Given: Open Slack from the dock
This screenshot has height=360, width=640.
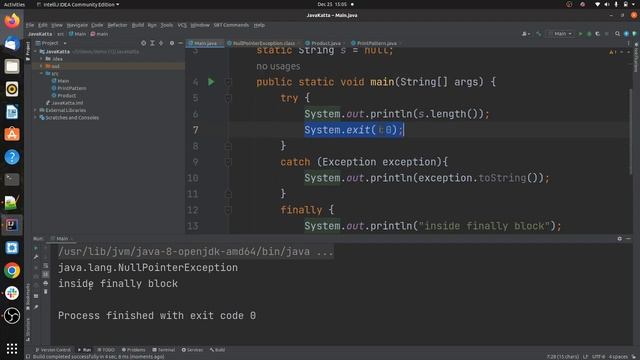Looking at the screenshot, I should click(x=12, y=293).
